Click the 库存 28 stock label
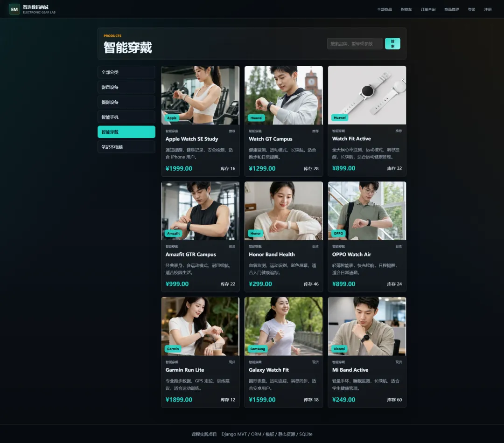This screenshot has width=504, height=443. 311,168
